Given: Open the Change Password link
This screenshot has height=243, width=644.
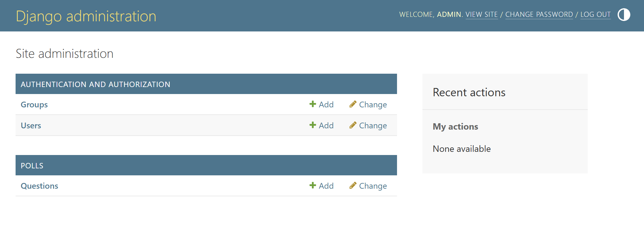Looking at the screenshot, I should tap(539, 15).
